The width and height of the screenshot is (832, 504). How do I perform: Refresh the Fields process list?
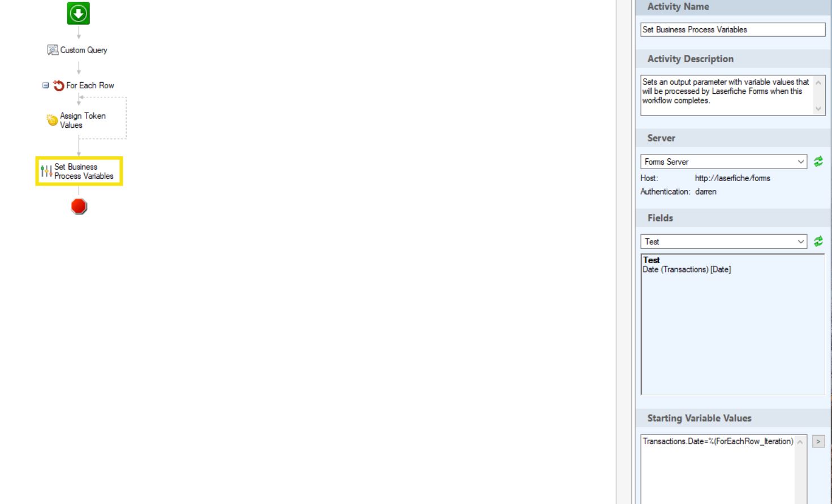(x=818, y=242)
